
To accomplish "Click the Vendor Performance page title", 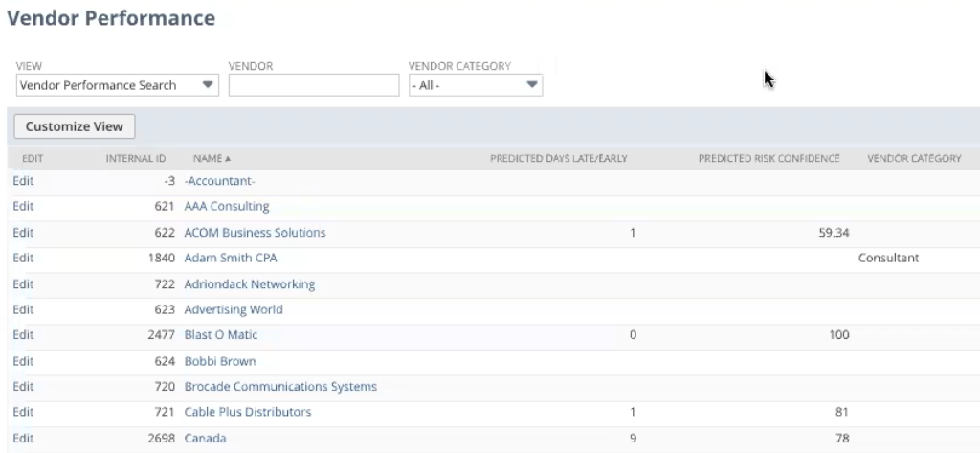I will 111,17.
